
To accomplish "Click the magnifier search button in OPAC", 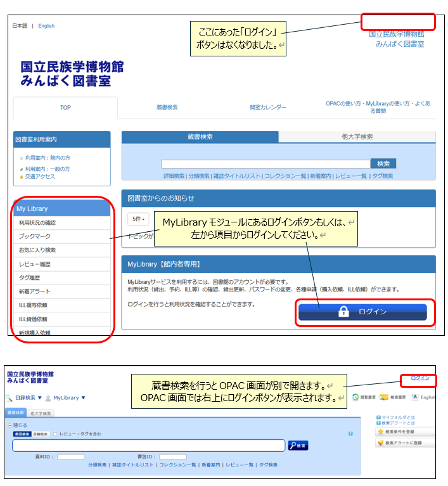I will pyautogui.click(x=298, y=445).
